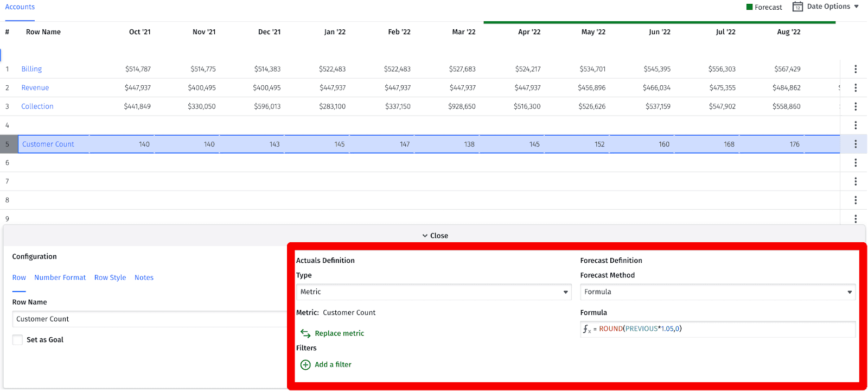Open the Type dropdown showing Metric
Viewport: 868px width, 391px height.
433,292
